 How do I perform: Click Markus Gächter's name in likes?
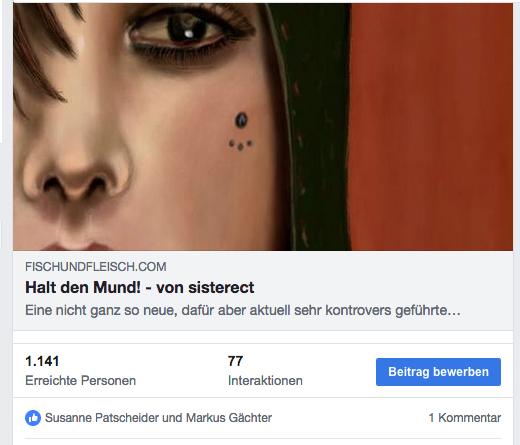[x=229, y=418]
